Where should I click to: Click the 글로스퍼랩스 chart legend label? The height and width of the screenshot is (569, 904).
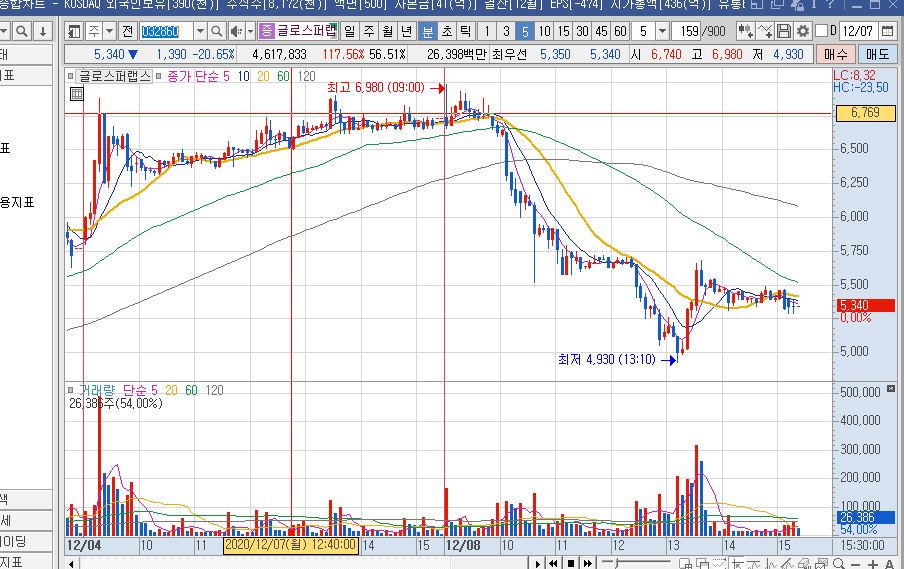point(114,76)
